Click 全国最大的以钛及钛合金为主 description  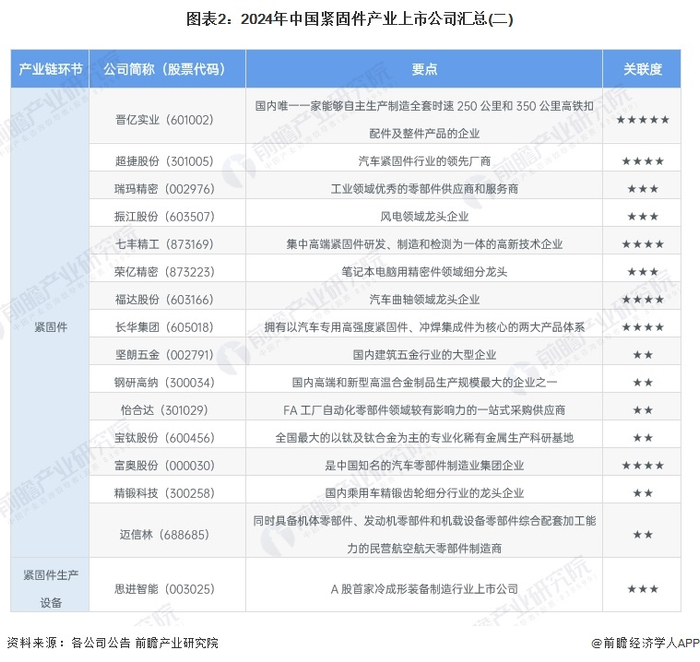tap(424, 438)
